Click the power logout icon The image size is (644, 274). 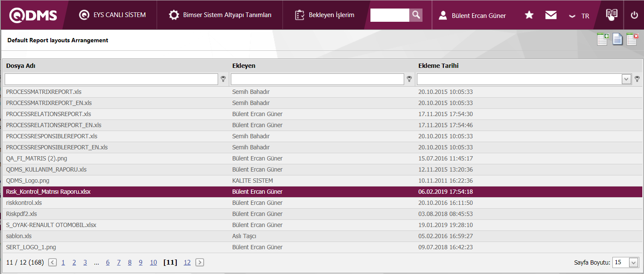[x=634, y=15]
